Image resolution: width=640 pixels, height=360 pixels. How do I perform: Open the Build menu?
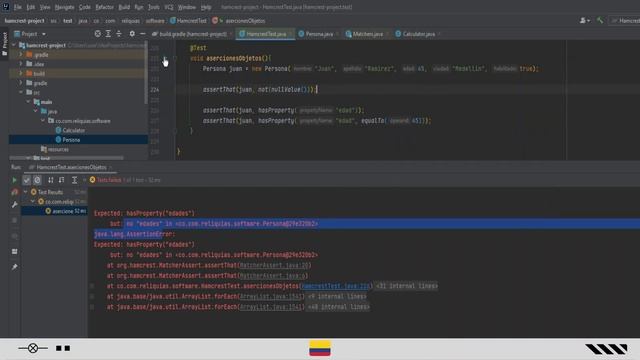click(124, 7)
